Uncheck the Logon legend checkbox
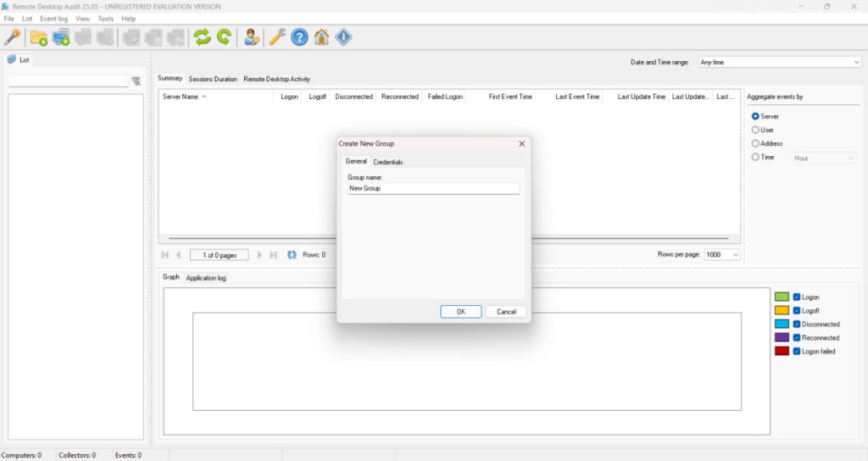The height and width of the screenshot is (461, 868). click(x=797, y=297)
